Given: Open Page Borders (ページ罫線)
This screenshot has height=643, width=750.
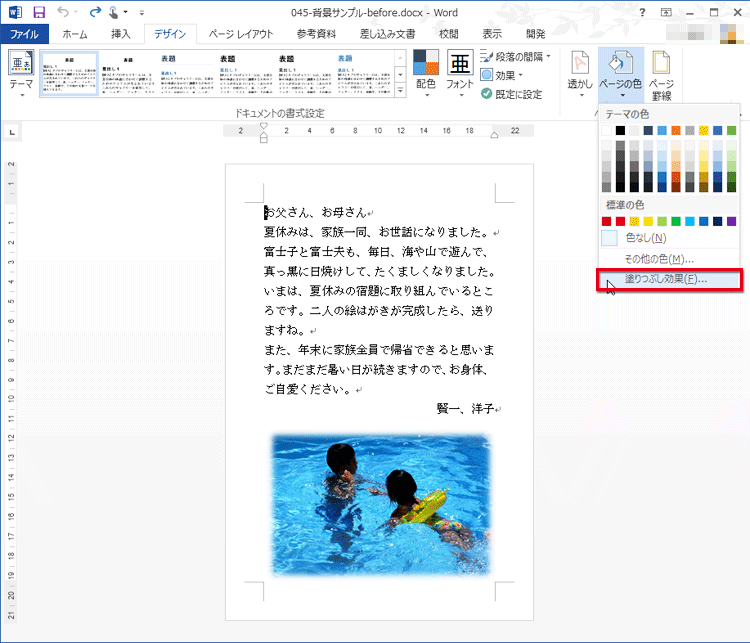Looking at the screenshot, I should [662, 76].
